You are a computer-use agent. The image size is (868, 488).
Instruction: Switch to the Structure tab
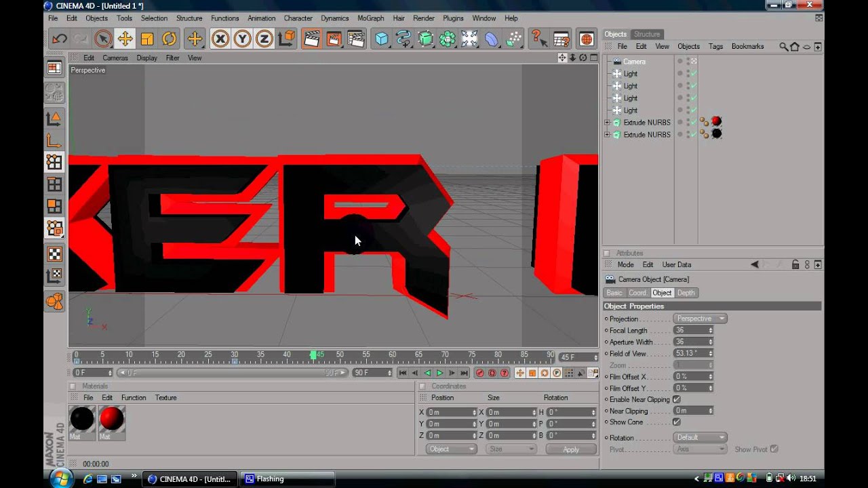click(x=646, y=34)
